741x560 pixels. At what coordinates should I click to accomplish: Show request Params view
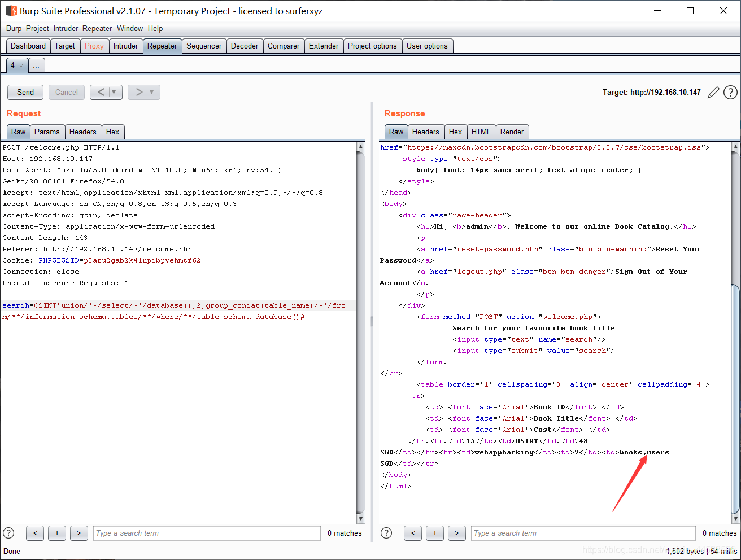(x=47, y=132)
